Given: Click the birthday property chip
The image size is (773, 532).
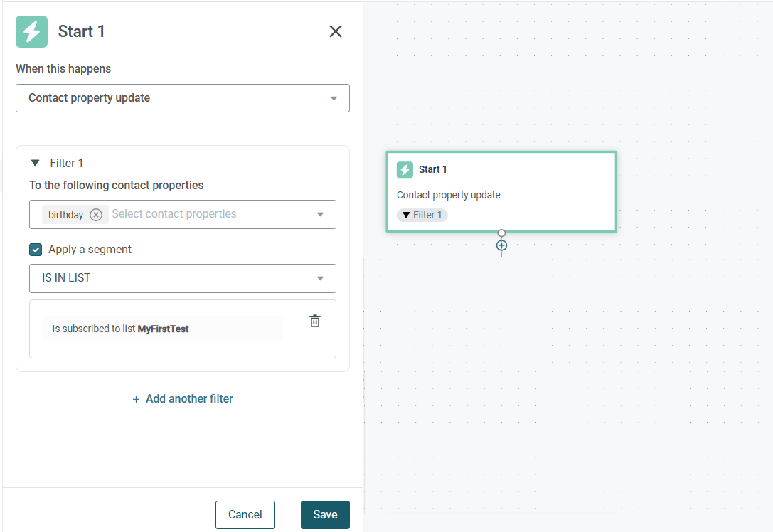Looking at the screenshot, I should [x=65, y=215].
